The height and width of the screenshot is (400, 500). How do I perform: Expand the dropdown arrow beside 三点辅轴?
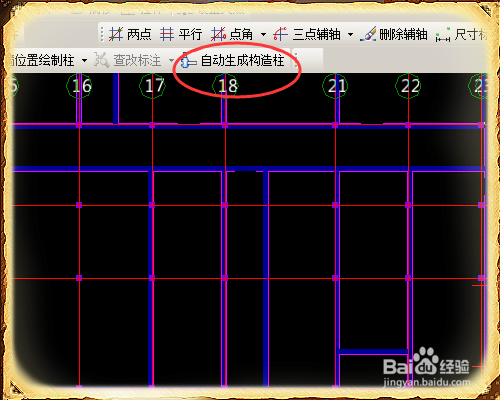coord(350,34)
